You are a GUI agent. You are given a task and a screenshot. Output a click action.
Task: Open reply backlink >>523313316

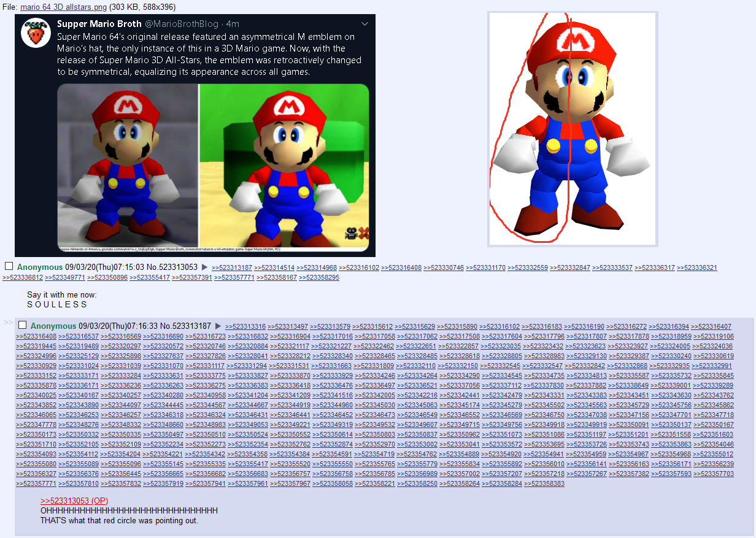pyautogui.click(x=245, y=326)
